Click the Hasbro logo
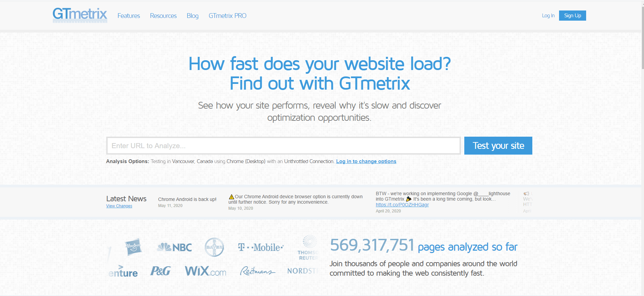 pos(133,247)
